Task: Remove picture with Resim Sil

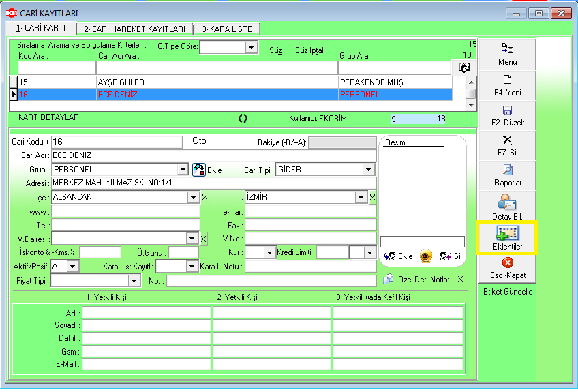Action: tap(451, 256)
